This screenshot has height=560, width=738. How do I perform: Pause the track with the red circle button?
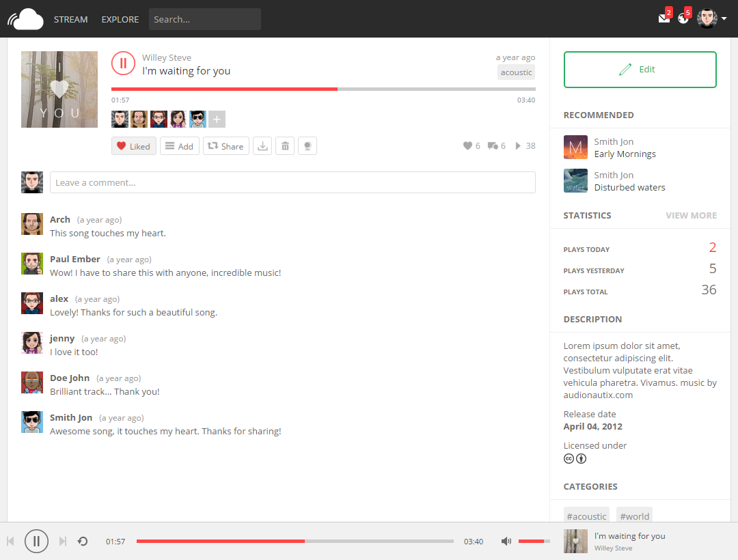(x=123, y=63)
